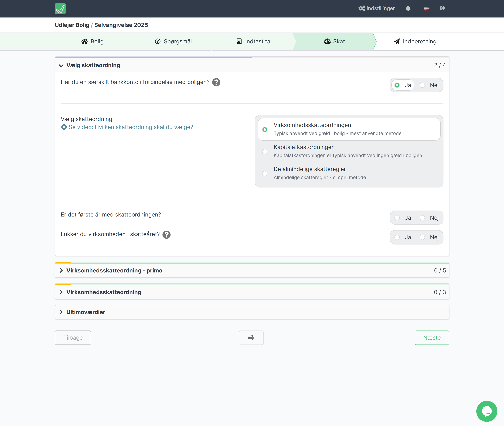Go to the Indtast tal step
Viewport: 504px width, 426px height.
pos(254,42)
